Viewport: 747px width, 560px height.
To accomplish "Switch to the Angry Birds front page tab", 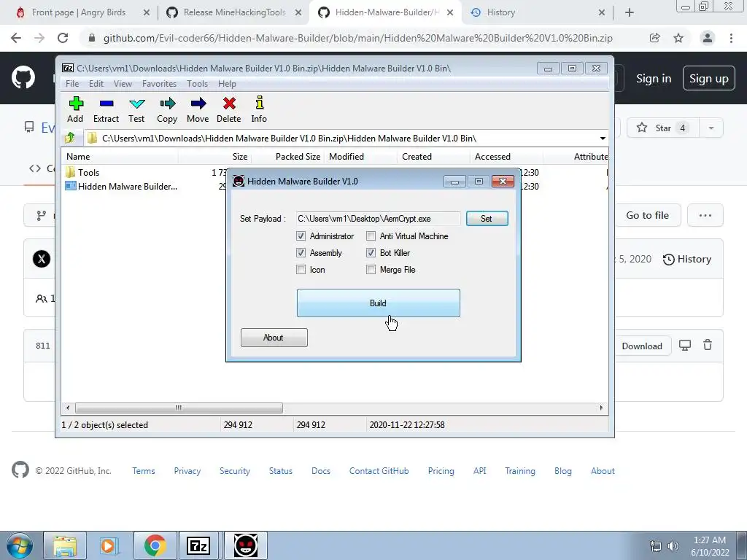I will point(79,12).
